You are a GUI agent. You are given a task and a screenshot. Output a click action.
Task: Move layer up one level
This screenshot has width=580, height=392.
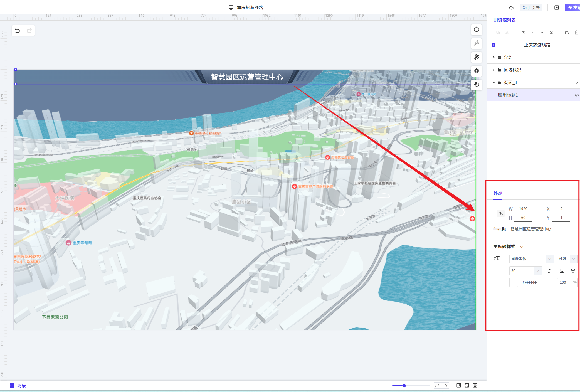532,33
